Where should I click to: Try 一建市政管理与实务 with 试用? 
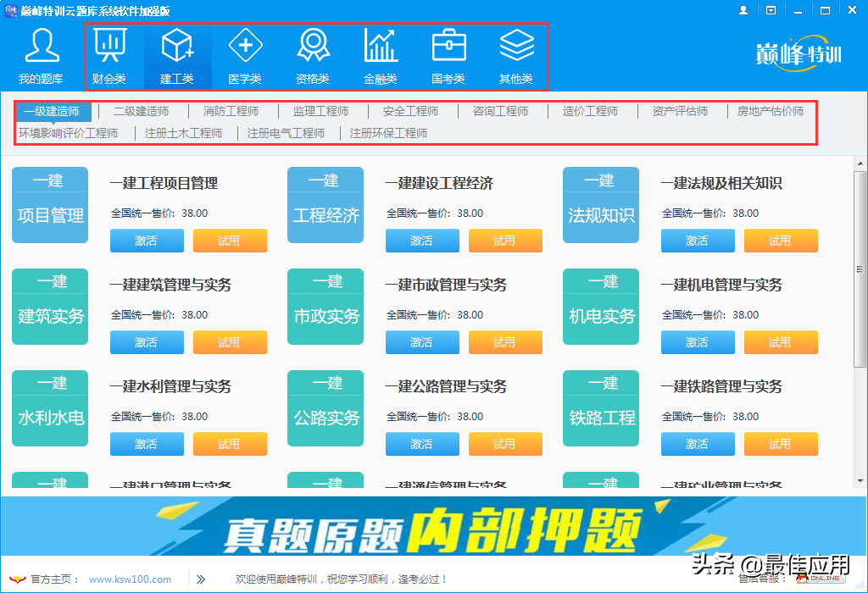[x=505, y=342]
